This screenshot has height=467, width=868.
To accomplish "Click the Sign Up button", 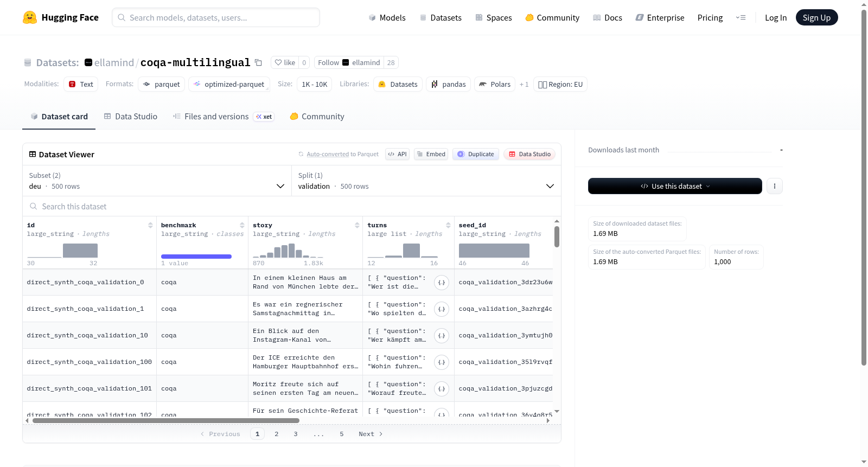I will 816,17.
